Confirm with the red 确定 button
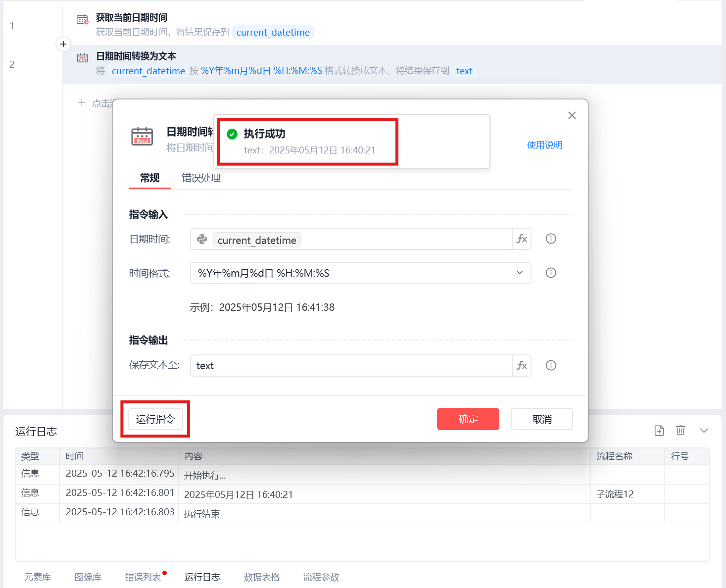 click(468, 419)
